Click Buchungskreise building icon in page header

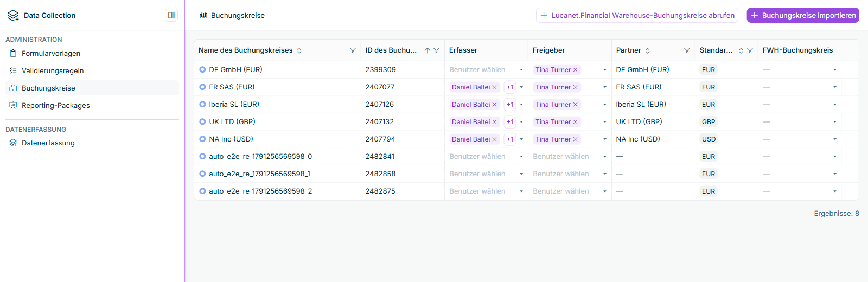coord(203,15)
